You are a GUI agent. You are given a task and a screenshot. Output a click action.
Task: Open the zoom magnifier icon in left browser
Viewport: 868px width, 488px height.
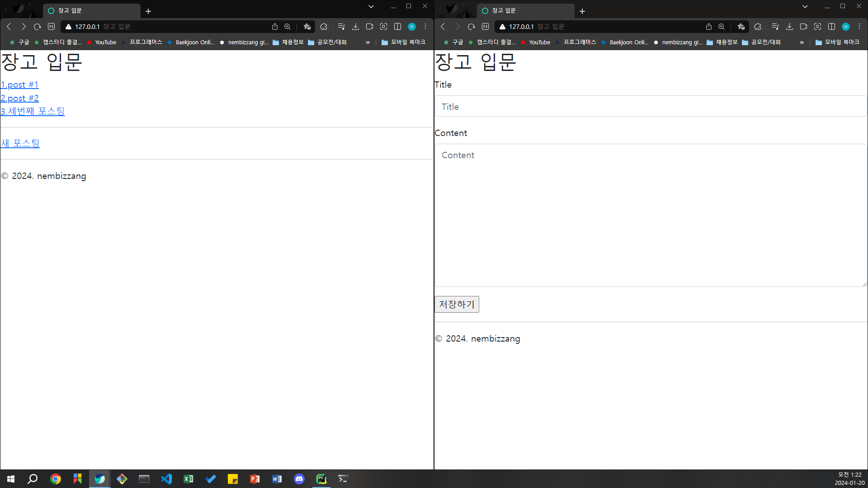288,27
